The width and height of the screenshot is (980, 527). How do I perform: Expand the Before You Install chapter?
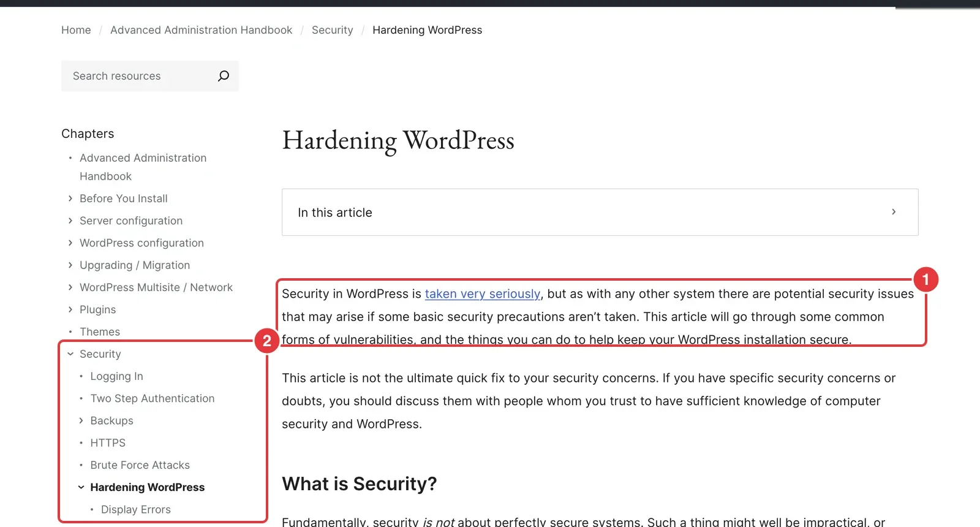pyautogui.click(x=70, y=199)
